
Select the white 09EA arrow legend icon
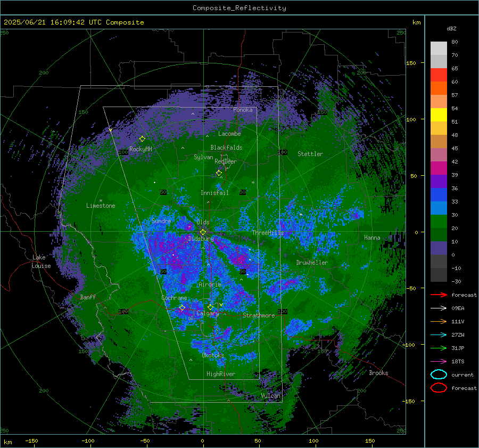pos(439,308)
